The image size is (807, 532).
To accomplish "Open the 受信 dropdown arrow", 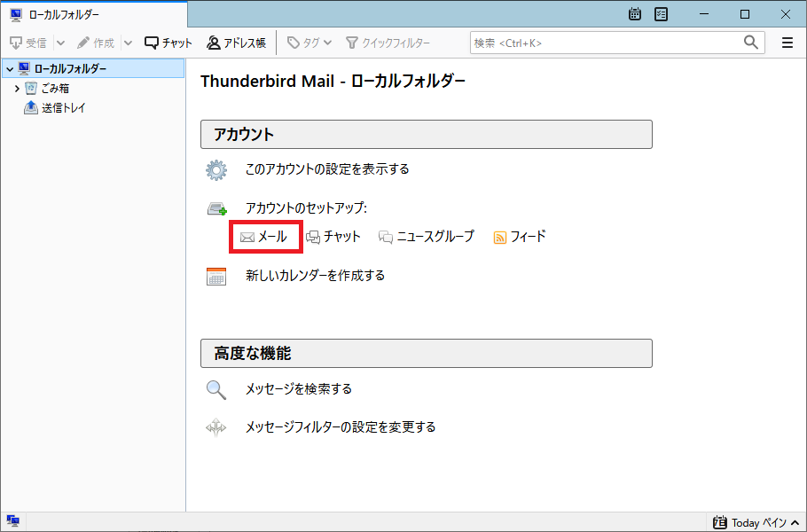I will 60,43.
